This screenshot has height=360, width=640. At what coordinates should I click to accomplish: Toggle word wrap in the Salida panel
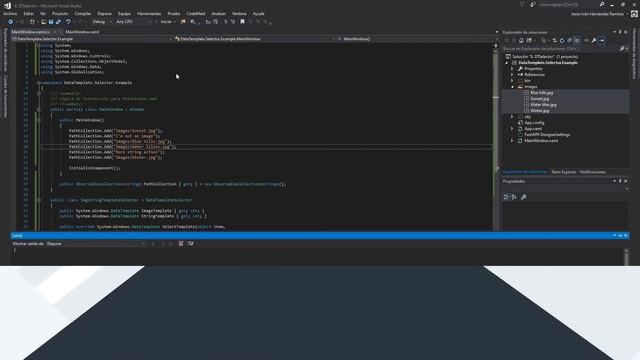pos(191,244)
